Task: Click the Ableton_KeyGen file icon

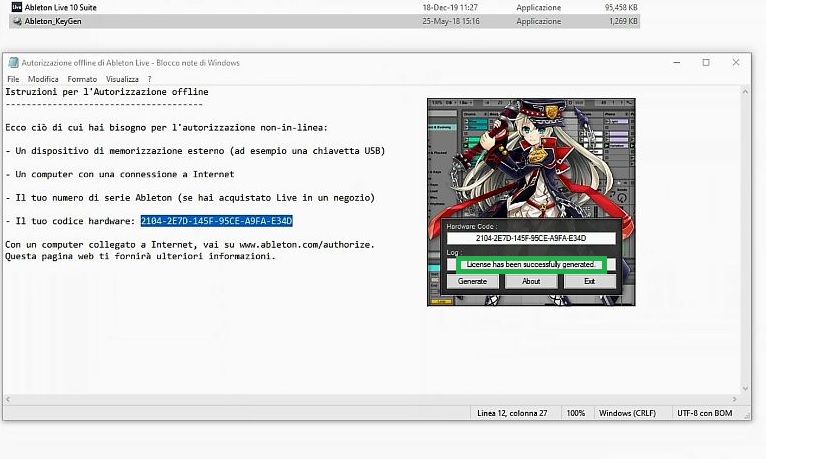Action: tap(17, 21)
